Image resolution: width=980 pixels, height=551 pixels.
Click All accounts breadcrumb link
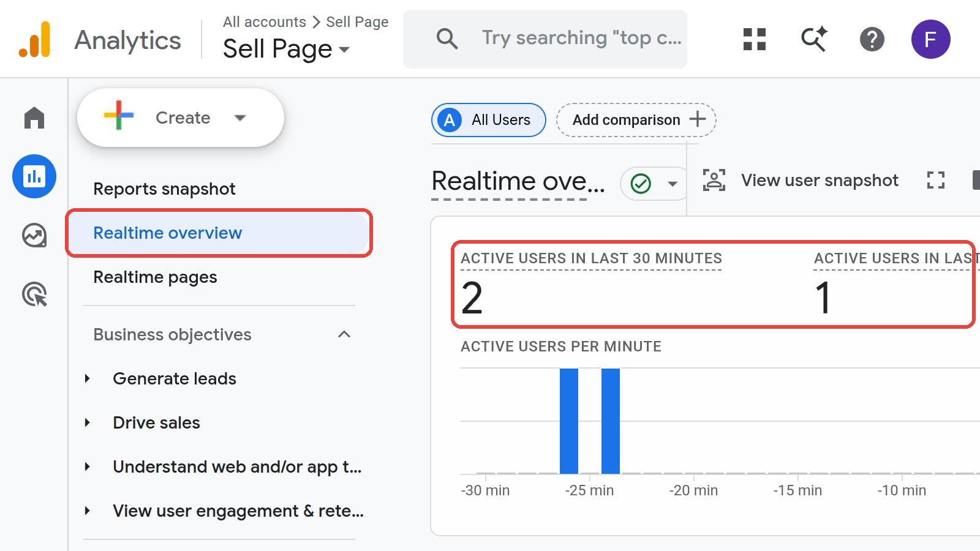[x=264, y=22]
